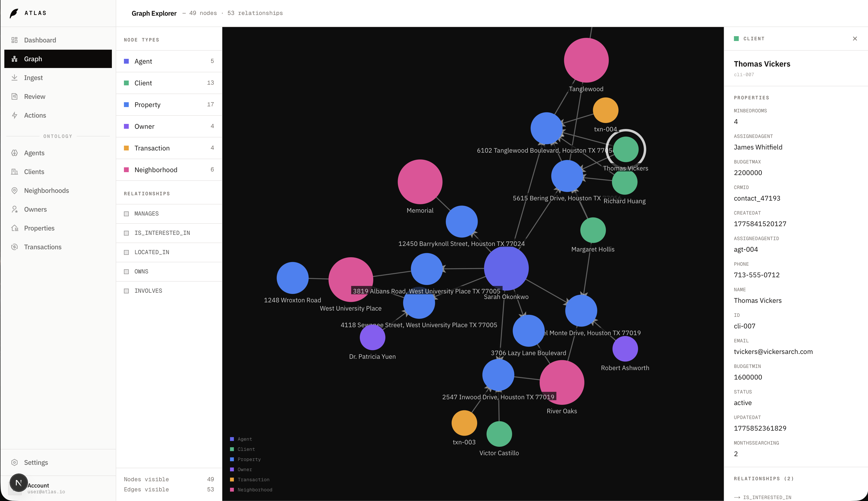
Task: Filter by Client node type
Action: pyautogui.click(x=169, y=83)
